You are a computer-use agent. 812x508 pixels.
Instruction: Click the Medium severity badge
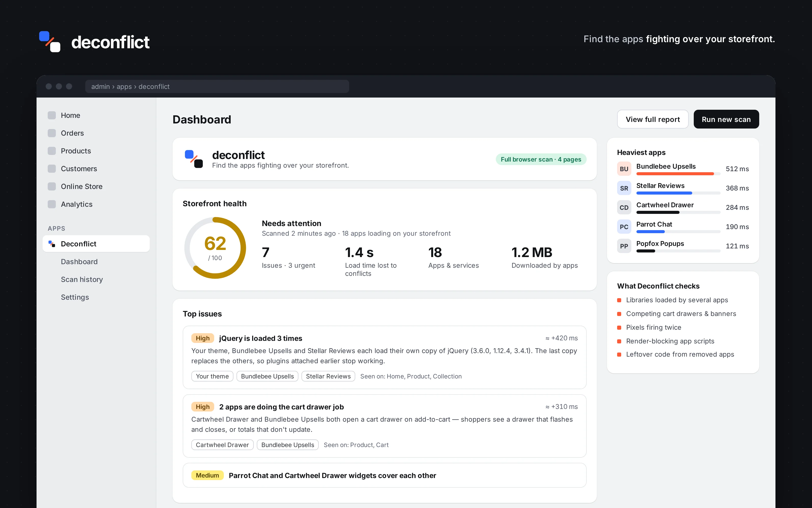[x=207, y=475]
